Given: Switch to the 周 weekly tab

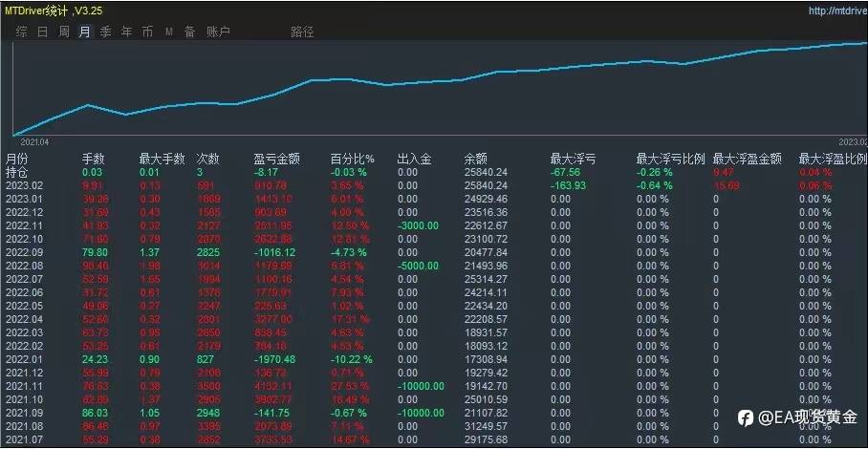Looking at the screenshot, I should [64, 32].
